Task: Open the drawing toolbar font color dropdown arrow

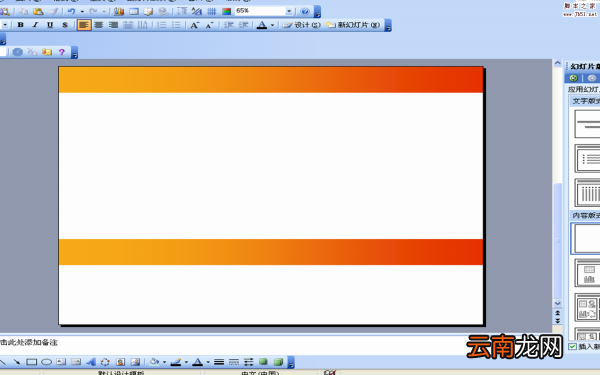Action: 208,362
